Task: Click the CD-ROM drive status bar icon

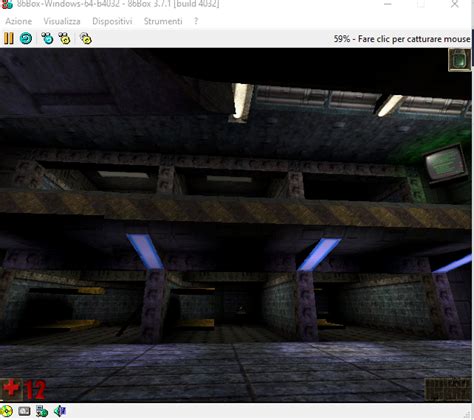Action: click(x=6, y=411)
